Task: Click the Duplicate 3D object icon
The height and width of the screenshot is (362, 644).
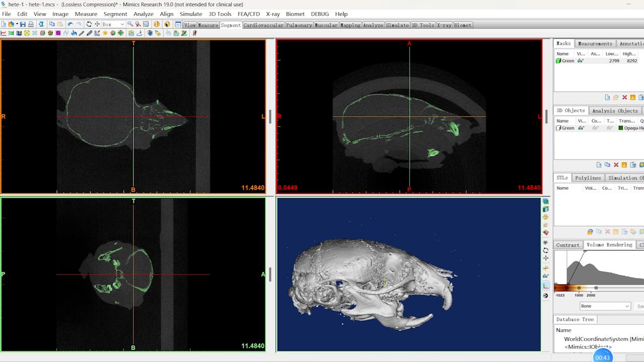Action: click(607, 165)
